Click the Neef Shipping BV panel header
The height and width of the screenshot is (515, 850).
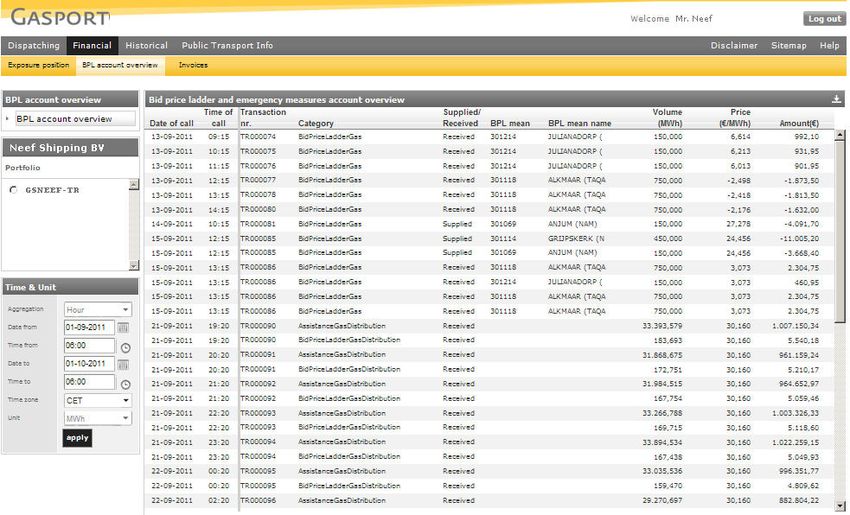pos(70,147)
